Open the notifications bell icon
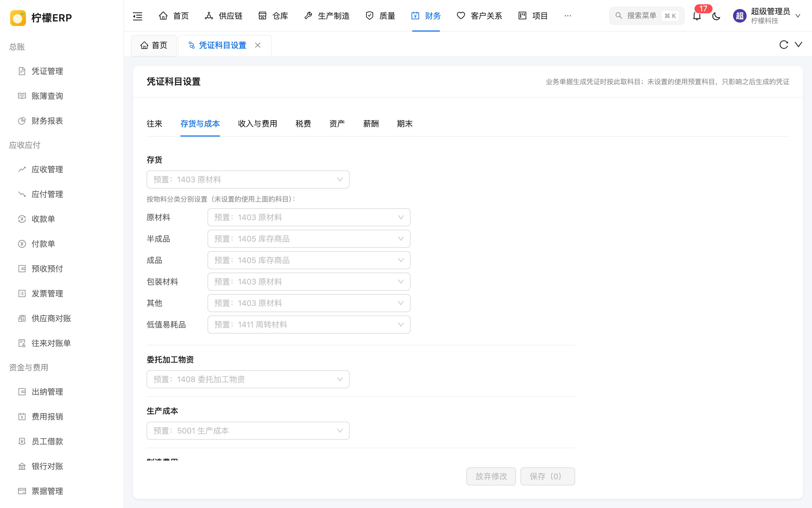Viewport: 812px width, 508px height. (x=697, y=16)
